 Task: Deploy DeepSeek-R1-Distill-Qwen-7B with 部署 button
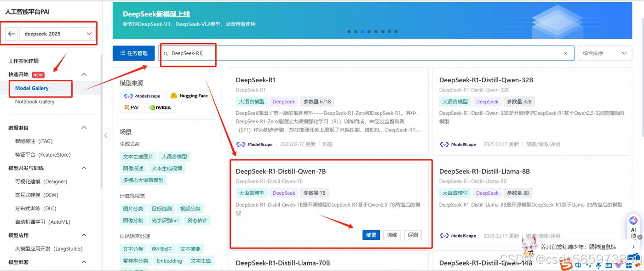(x=371, y=235)
